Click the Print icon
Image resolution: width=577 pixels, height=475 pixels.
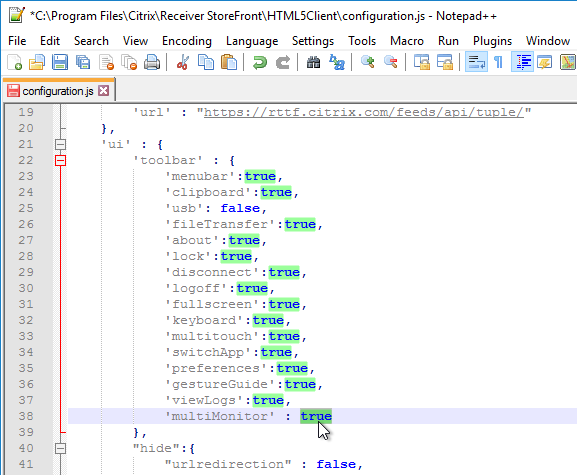152,62
